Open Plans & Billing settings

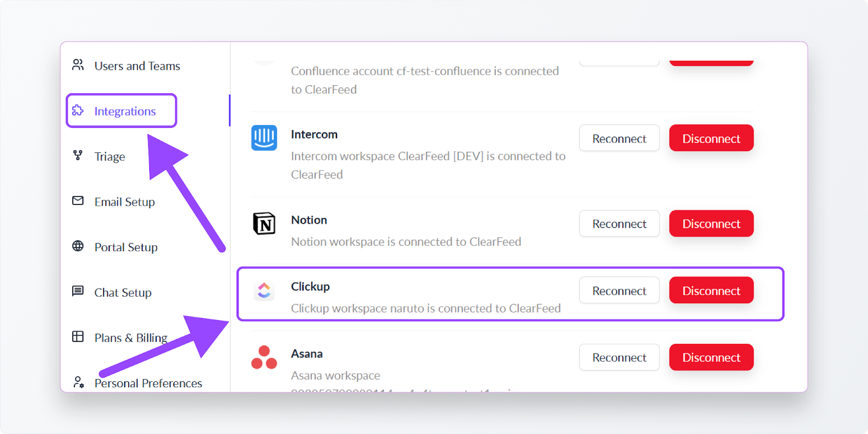tap(131, 337)
